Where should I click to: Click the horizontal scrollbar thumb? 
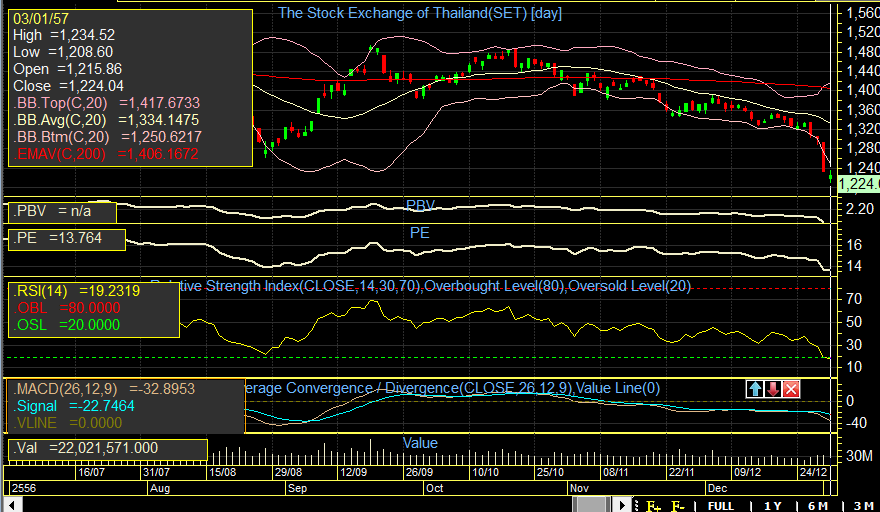pyautogui.click(x=593, y=505)
